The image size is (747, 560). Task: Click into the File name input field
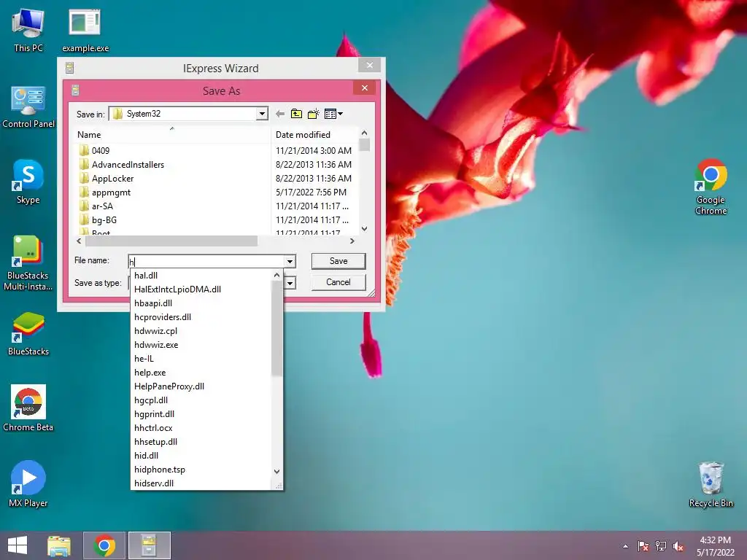pyautogui.click(x=206, y=262)
